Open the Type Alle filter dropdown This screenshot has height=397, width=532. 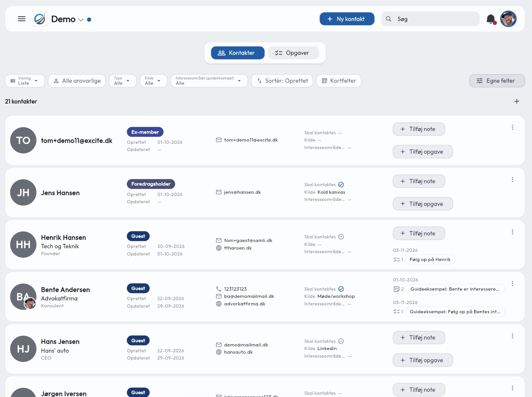(x=123, y=81)
